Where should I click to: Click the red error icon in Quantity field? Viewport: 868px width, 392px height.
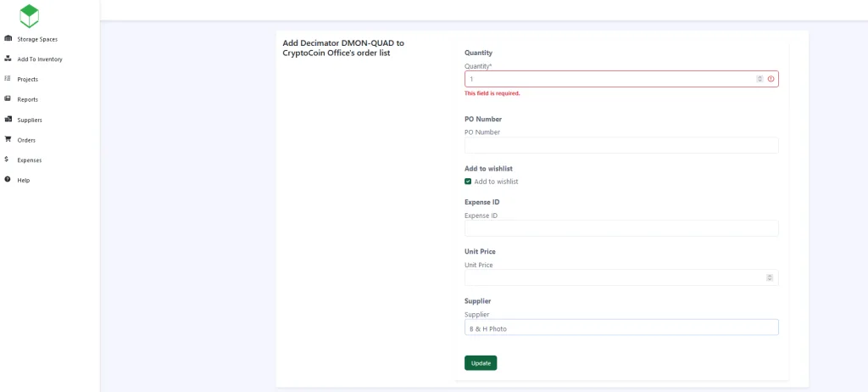click(x=771, y=79)
